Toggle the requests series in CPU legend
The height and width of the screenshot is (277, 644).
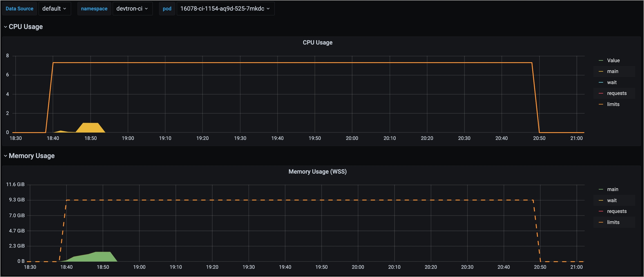(617, 93)
